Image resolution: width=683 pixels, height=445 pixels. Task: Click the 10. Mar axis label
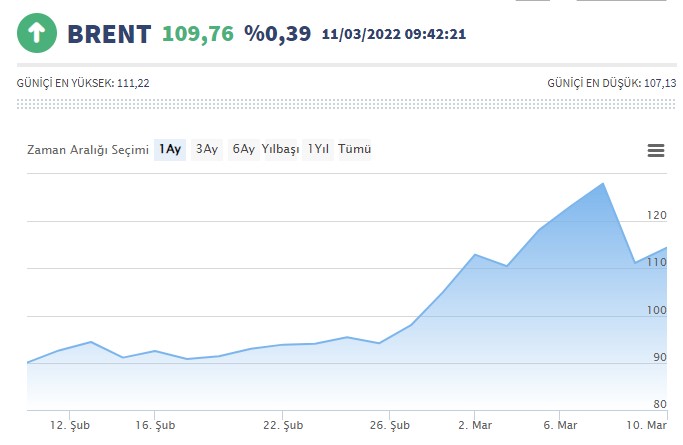tap(646, 425)
